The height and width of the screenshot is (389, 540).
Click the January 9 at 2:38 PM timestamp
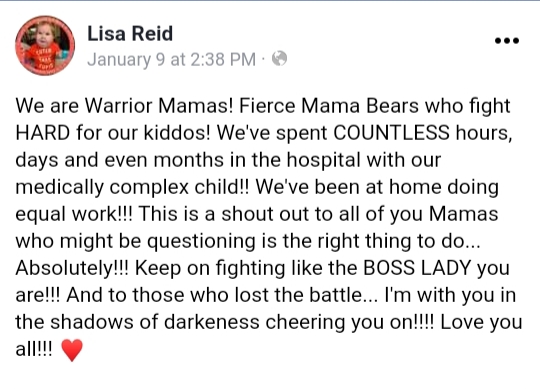tap(171, 59)
